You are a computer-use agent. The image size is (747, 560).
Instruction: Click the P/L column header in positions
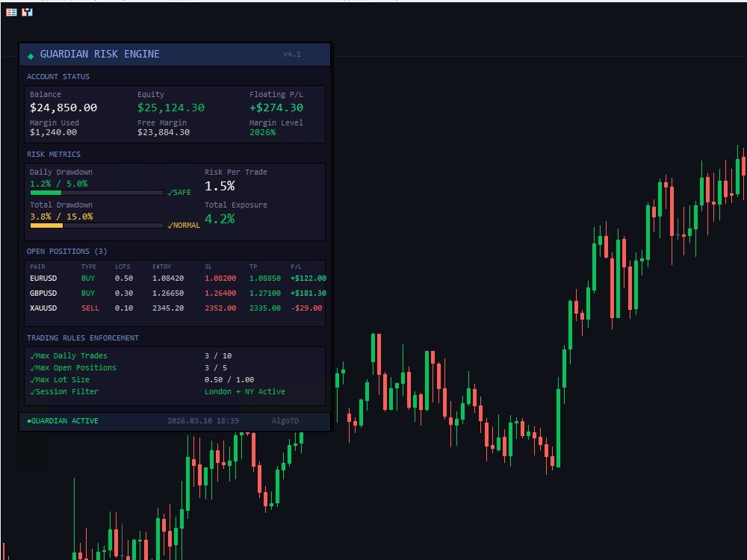(296, 267)
